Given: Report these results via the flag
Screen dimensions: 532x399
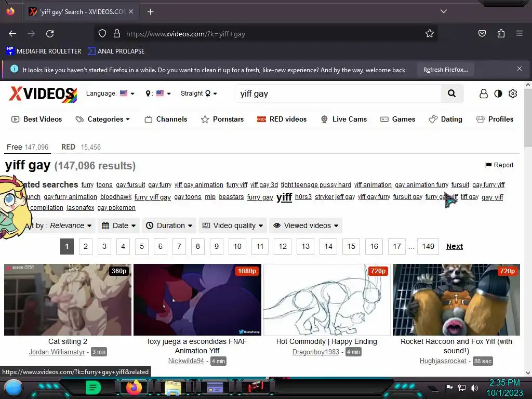Looking at the screenshot, I should click(499, 165).
